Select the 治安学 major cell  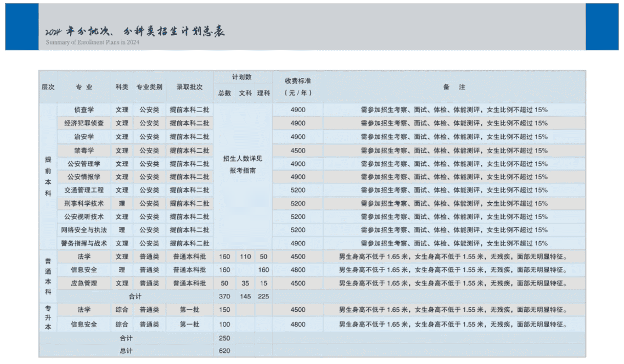coord(84,137)
